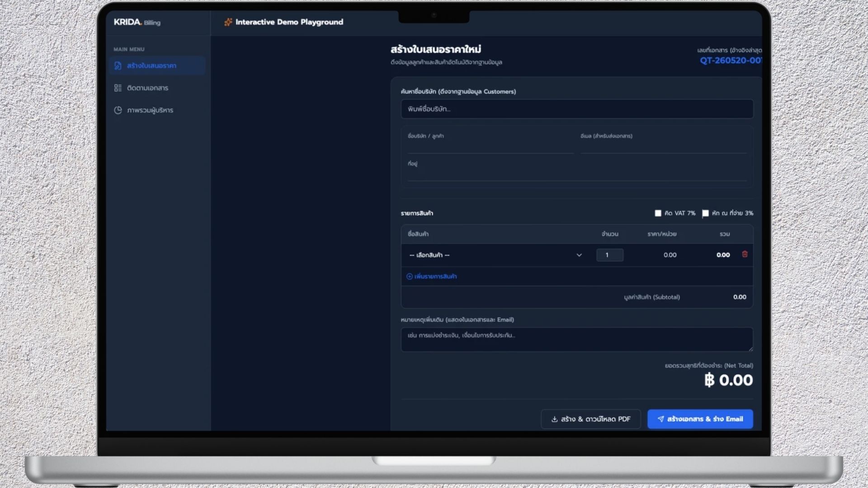Click the download icon on PDF button

point(554,419)
